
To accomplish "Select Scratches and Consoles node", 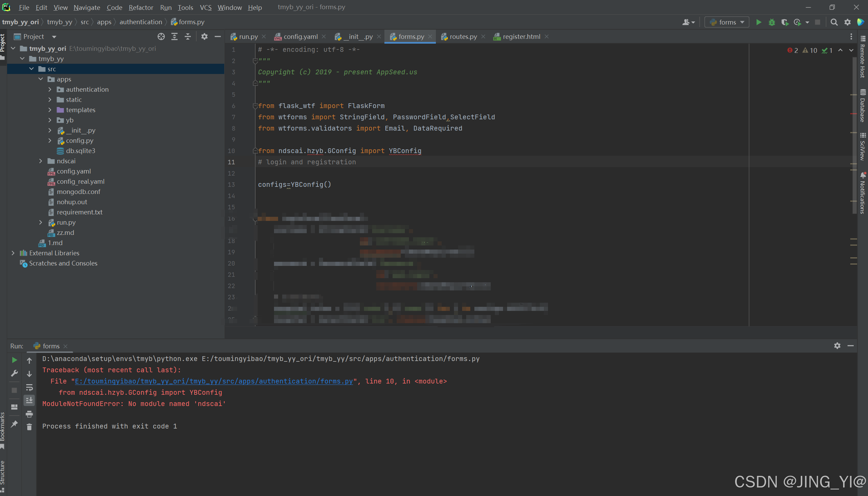I will coord(63,263).
